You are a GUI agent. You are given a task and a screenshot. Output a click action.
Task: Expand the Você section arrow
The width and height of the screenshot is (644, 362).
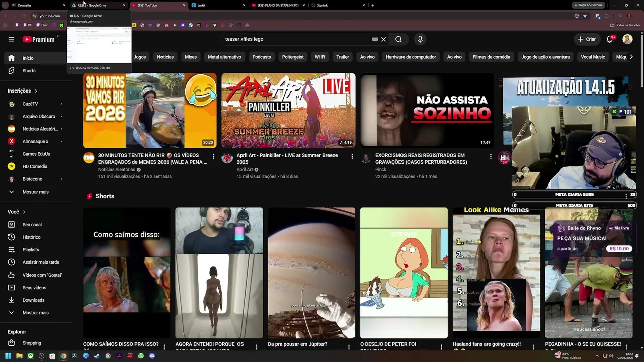(24, 212)
